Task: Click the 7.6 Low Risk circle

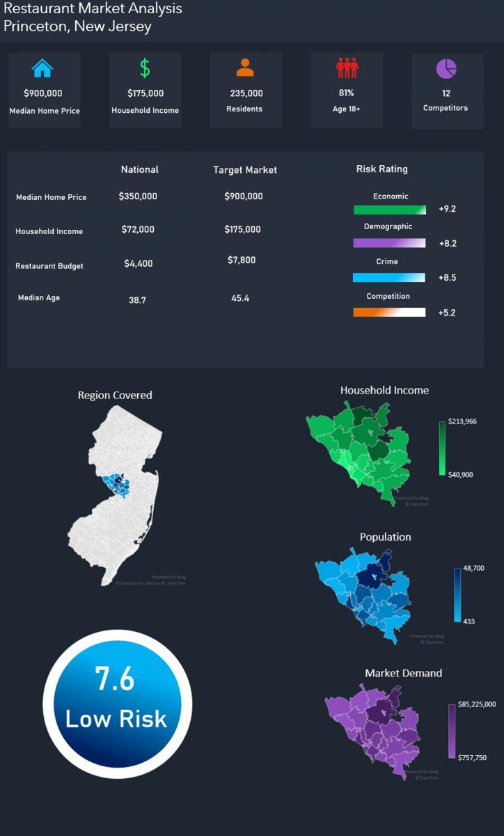Action: tap(117, 704)
